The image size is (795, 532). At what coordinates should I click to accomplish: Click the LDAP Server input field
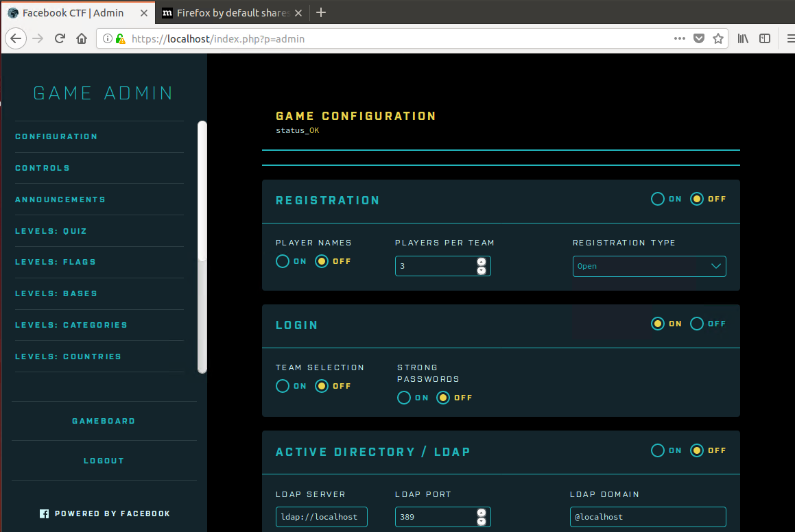321,516
